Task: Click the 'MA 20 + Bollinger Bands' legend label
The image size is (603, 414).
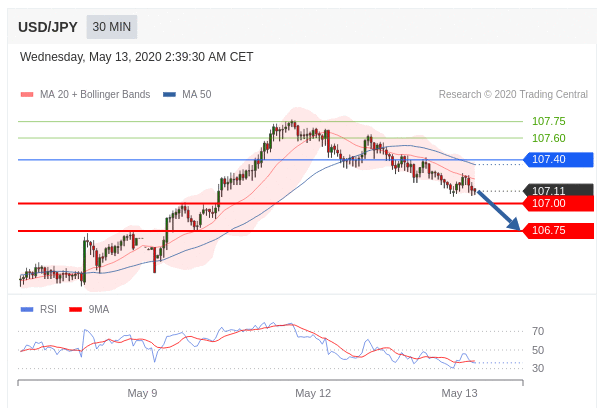Action: [x=95, y=95]
